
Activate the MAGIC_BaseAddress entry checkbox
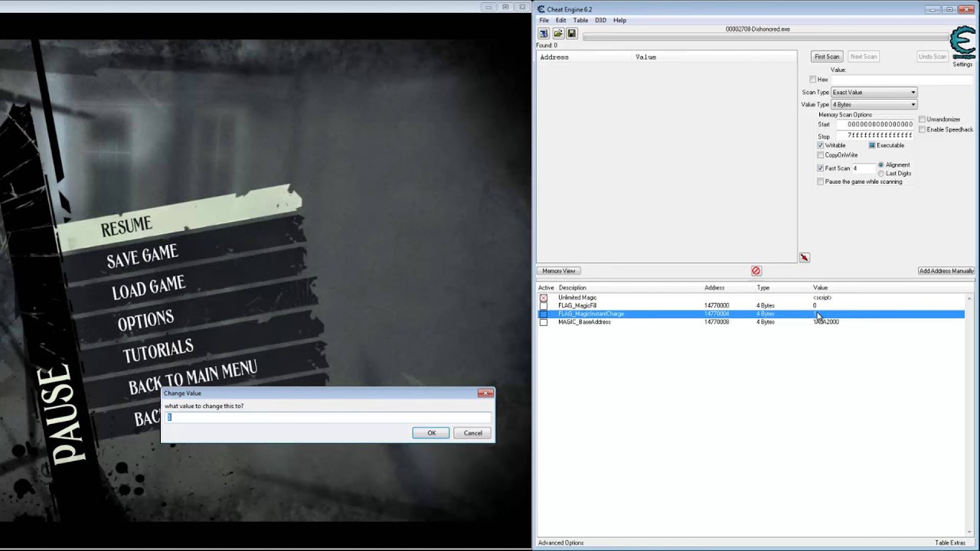[544, 322]
